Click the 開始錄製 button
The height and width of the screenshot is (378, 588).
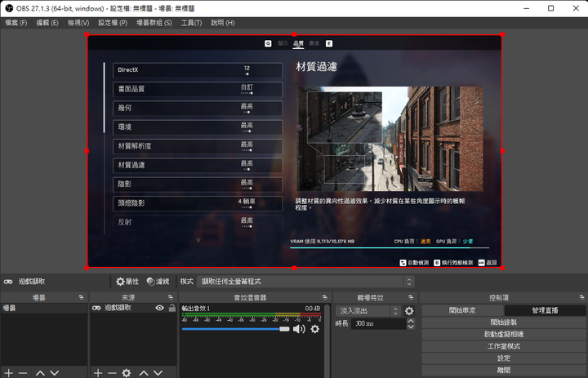tap(504, 322)
